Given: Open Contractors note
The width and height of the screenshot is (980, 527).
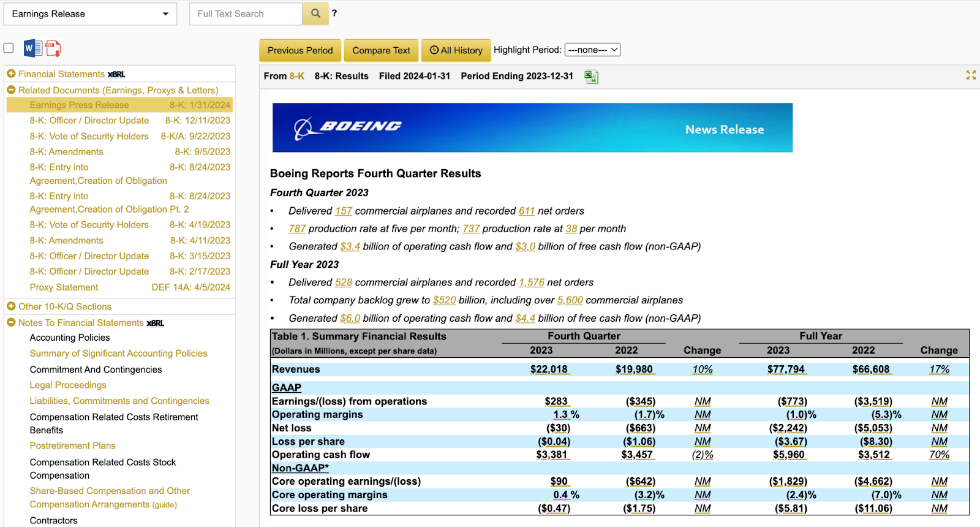Looking at the screenshot, I should 53,520.
